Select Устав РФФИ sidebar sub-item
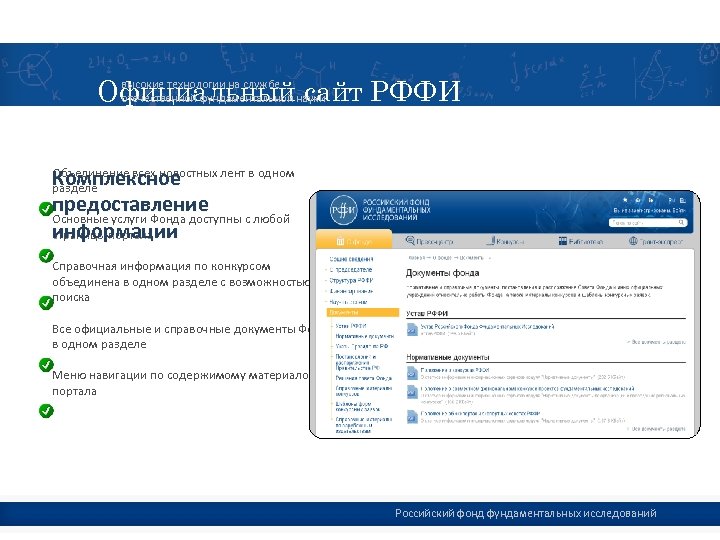 [x=351, y=326]
